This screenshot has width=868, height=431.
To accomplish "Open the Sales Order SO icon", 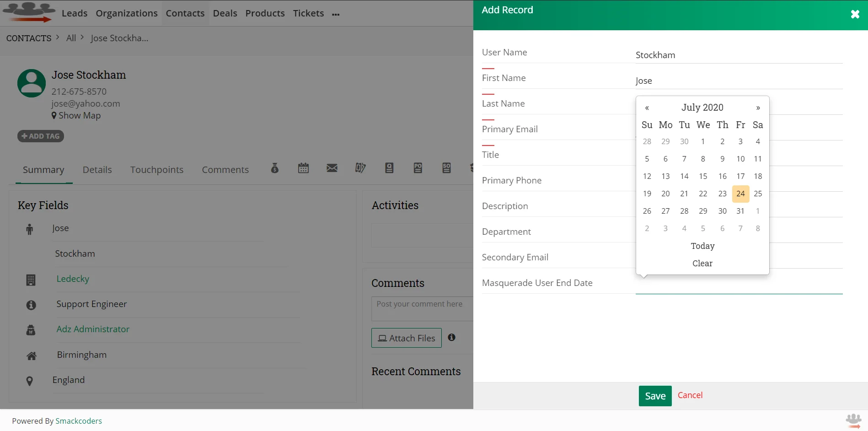I will (446, 168).
